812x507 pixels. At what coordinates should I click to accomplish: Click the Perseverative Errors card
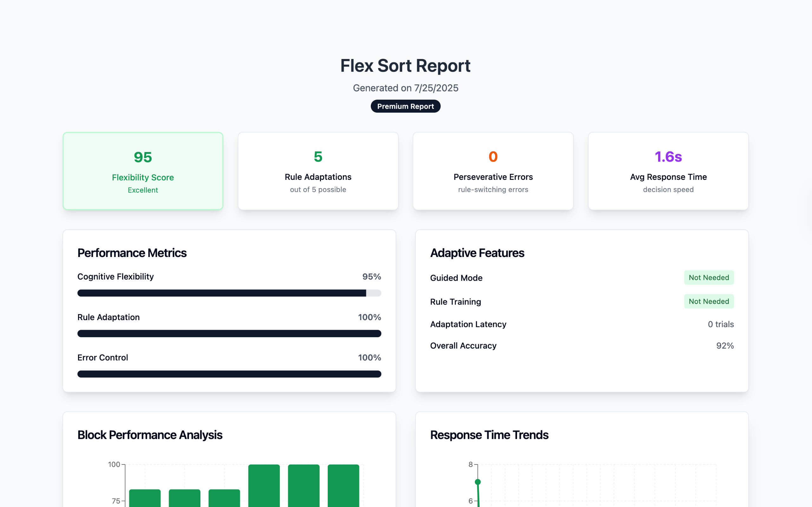493,171
